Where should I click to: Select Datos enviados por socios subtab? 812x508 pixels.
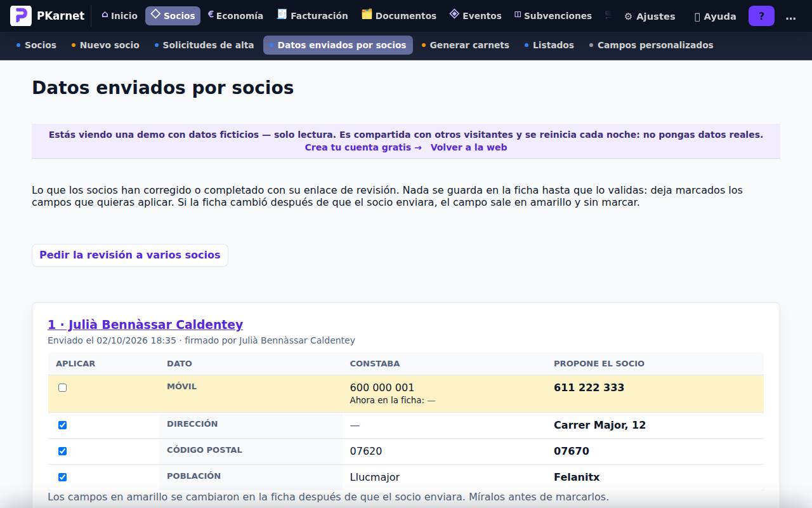pos(338,45)
